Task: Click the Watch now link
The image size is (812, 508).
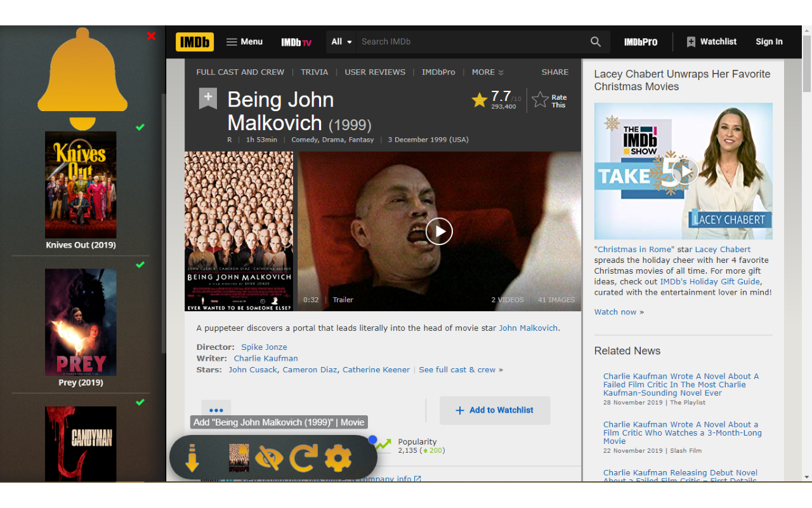Action: pyautogui.click(x=615, y=312)
